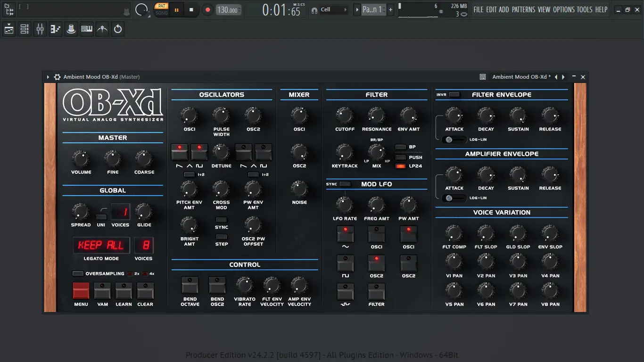Viewport: 644px width, 362px height.
Task: Click the Touch Controller icon in toolbar
Action: pos(102,29)
